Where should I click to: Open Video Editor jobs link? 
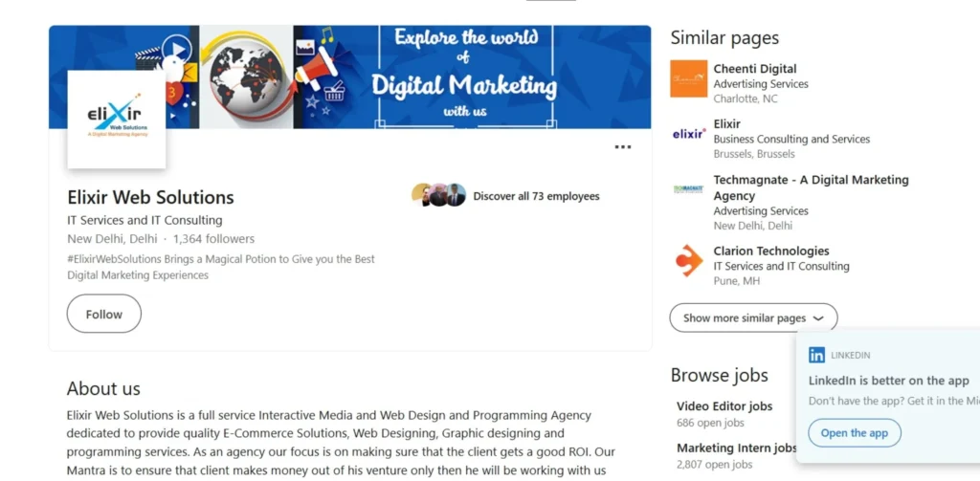[724, 406]
